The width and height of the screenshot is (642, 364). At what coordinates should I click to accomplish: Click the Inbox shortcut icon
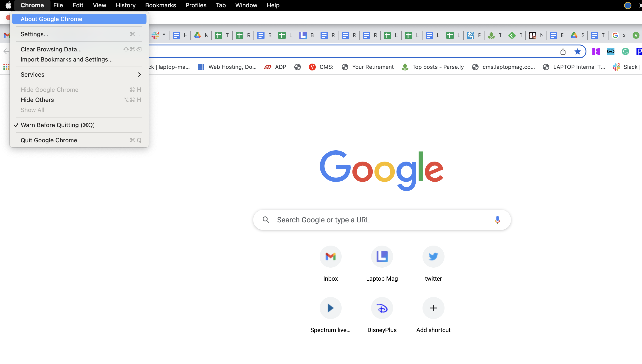click(330, 256)
